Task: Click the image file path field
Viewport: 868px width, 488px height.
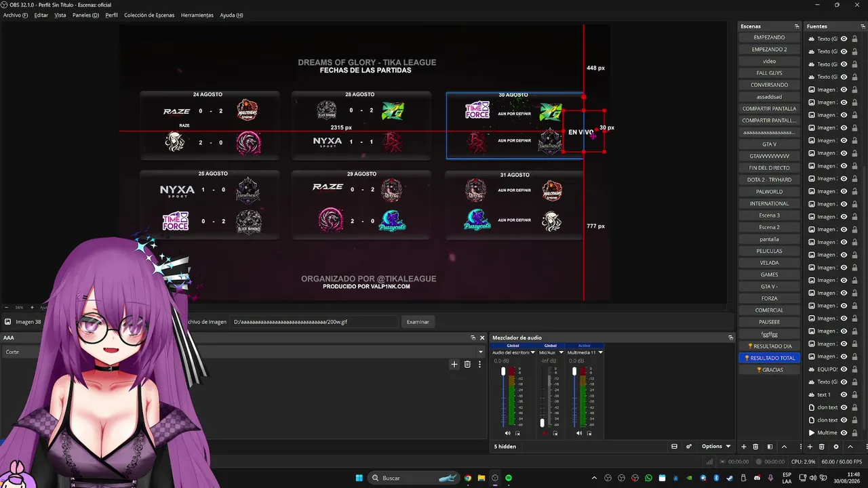Action: [x=315, y=322]
